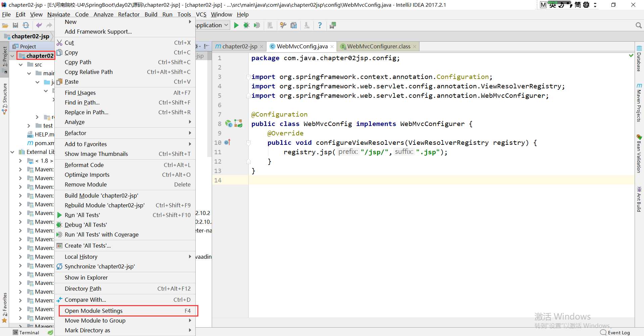Open the Bean Validation tool window
The image size is (644, 336).
639,154
